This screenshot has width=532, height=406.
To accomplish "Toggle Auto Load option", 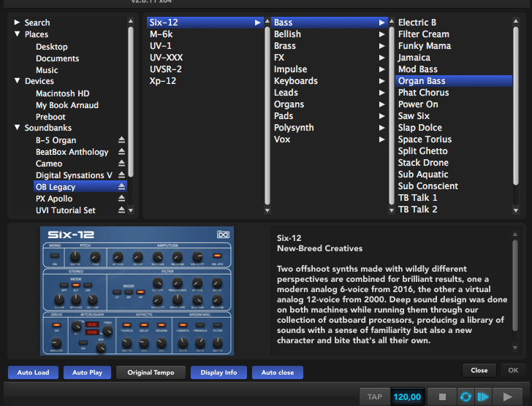I will (34, 372).
